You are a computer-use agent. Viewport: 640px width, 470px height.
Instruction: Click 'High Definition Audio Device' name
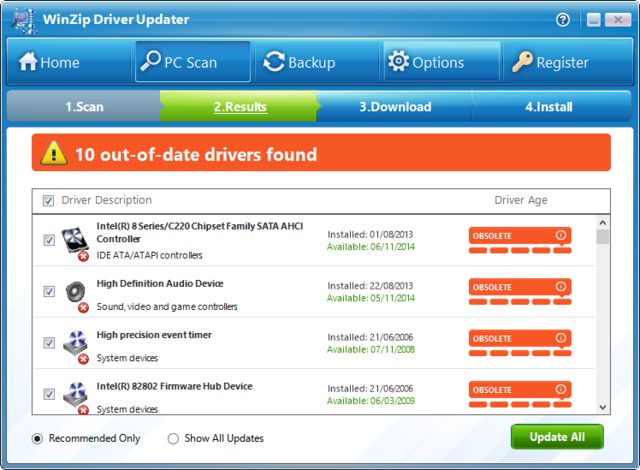160,284
